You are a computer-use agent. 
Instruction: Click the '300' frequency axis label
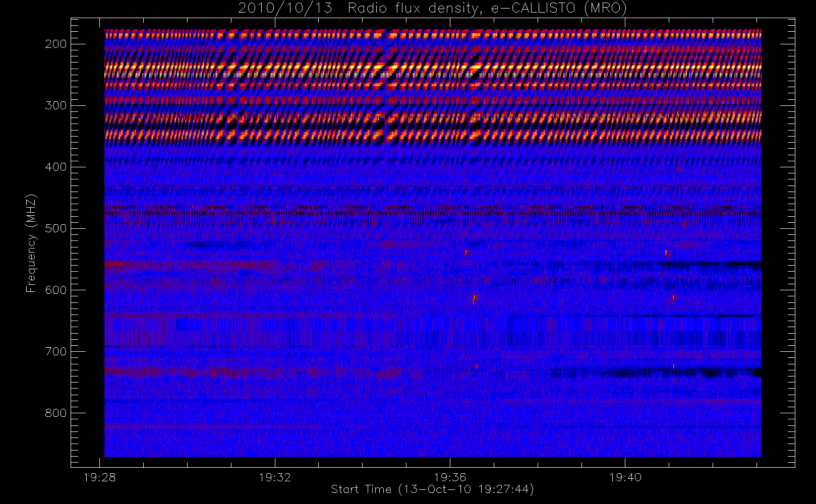(x=55, y=105)
